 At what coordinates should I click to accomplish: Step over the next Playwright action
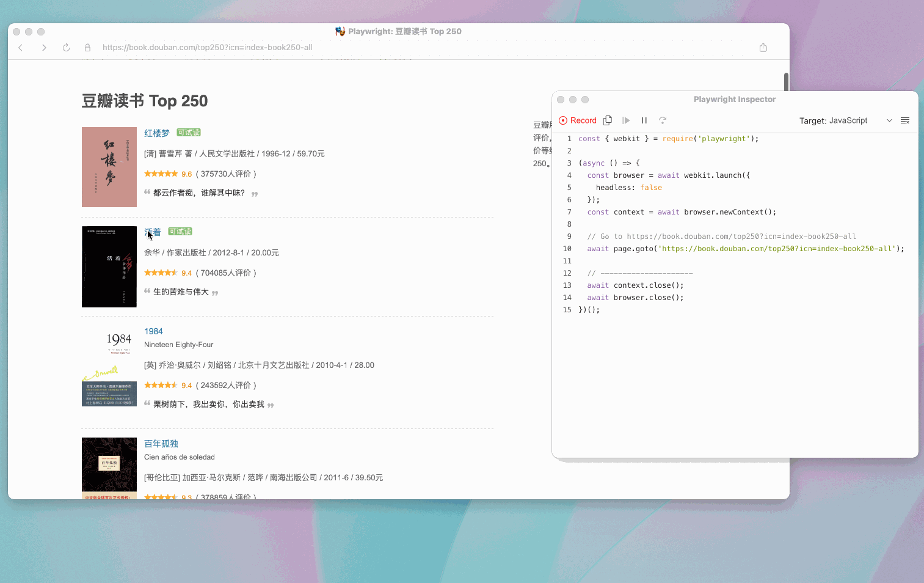point(662,120)
